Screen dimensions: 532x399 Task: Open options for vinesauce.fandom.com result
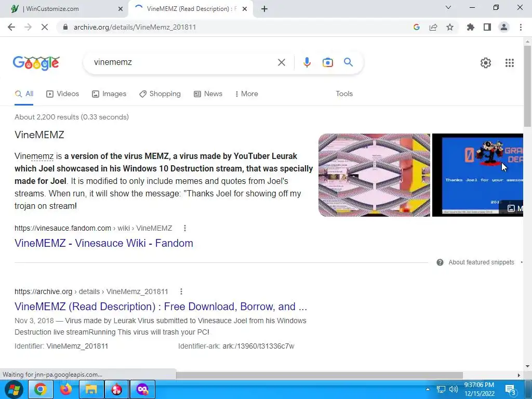185,229
